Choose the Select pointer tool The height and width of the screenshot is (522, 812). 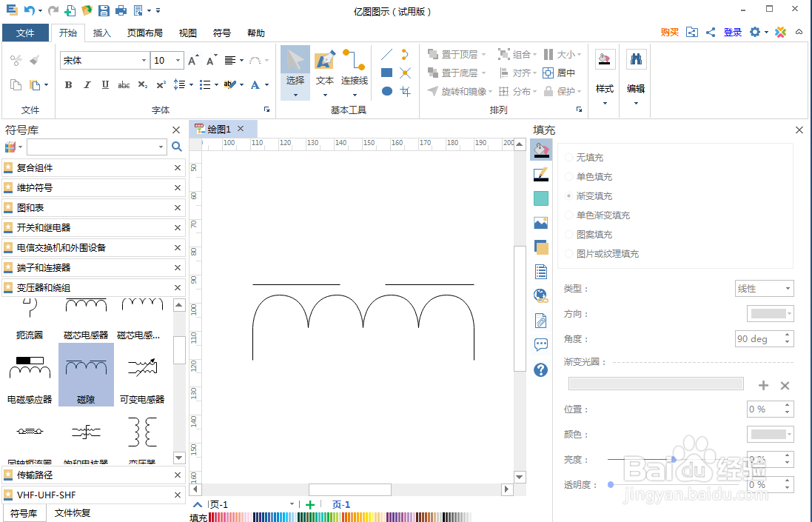coord(295,73)
